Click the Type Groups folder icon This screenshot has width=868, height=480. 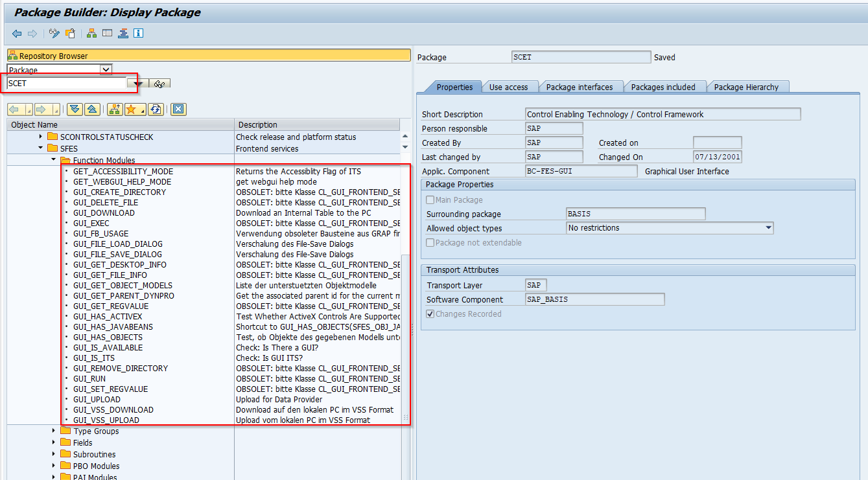click(x=65, y=431)
